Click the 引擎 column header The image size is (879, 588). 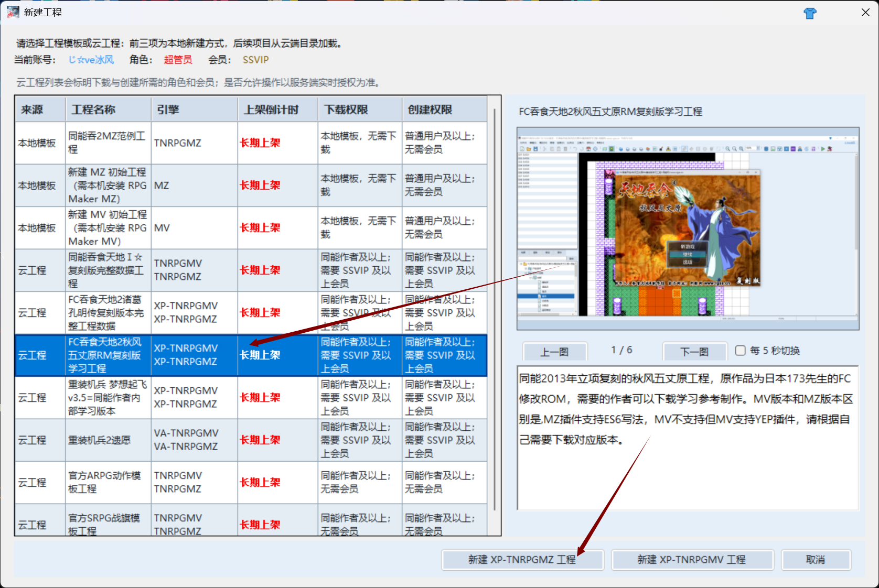(x=194, y=110)
